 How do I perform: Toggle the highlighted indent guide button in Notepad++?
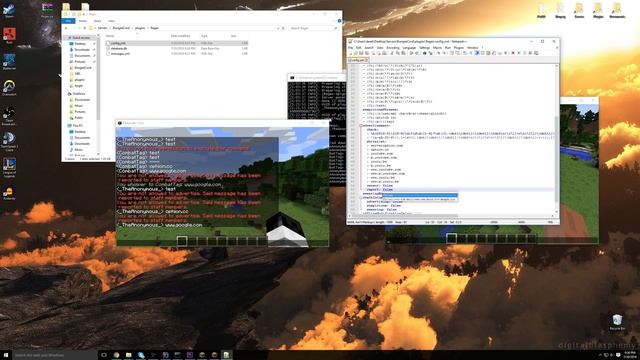477,53
